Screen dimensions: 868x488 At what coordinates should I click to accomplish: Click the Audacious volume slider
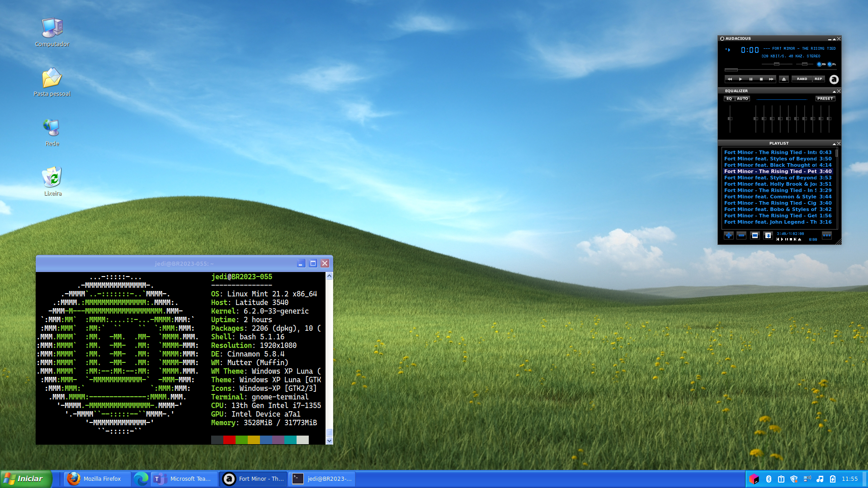coord(777,64)
